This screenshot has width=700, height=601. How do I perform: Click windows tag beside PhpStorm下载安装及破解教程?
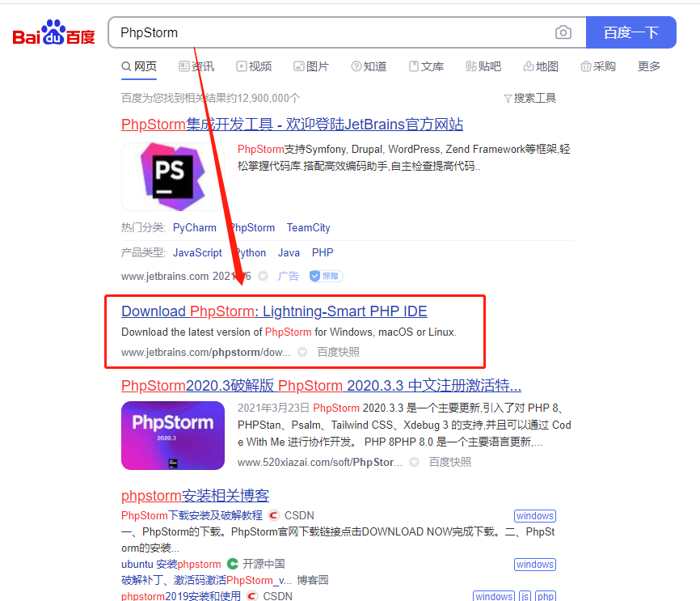coord(535,516)
